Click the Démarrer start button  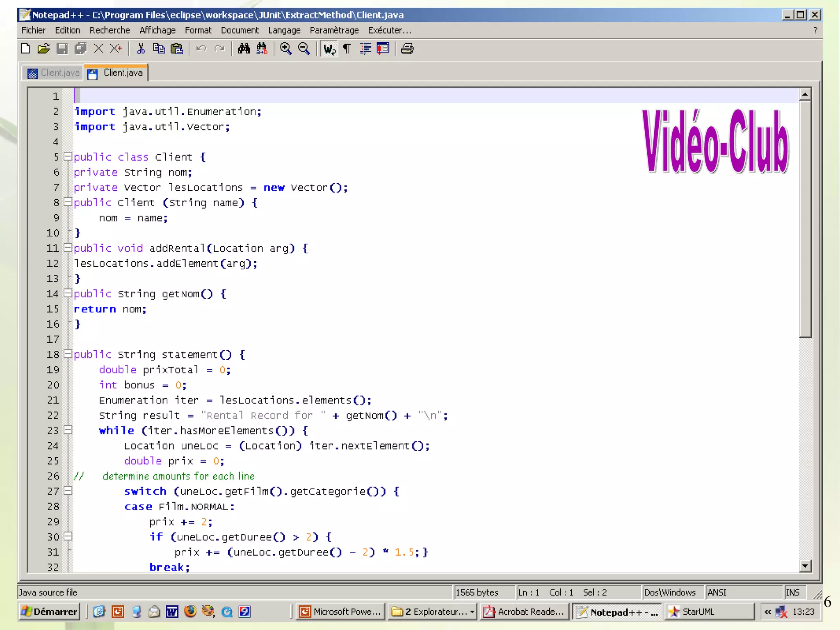pos(49,612)
